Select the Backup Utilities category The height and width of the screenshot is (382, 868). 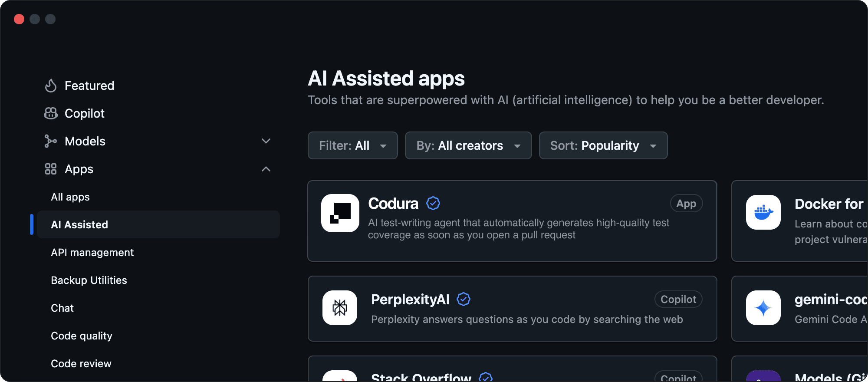coord(89,280)
